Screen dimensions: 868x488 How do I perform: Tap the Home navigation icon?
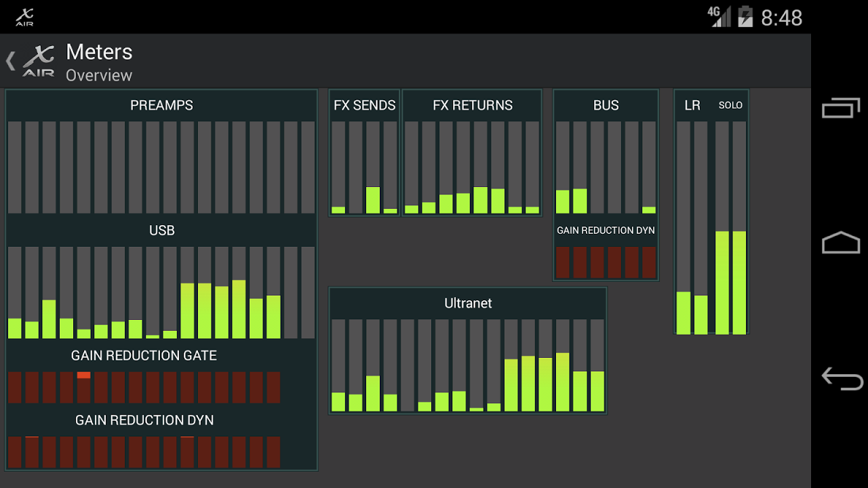pos(840,242)
